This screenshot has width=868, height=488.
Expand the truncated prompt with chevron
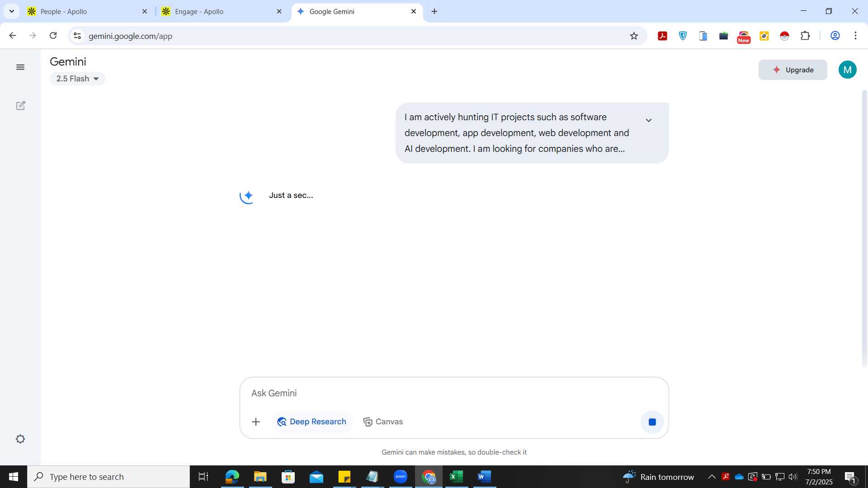coord(648,120)
